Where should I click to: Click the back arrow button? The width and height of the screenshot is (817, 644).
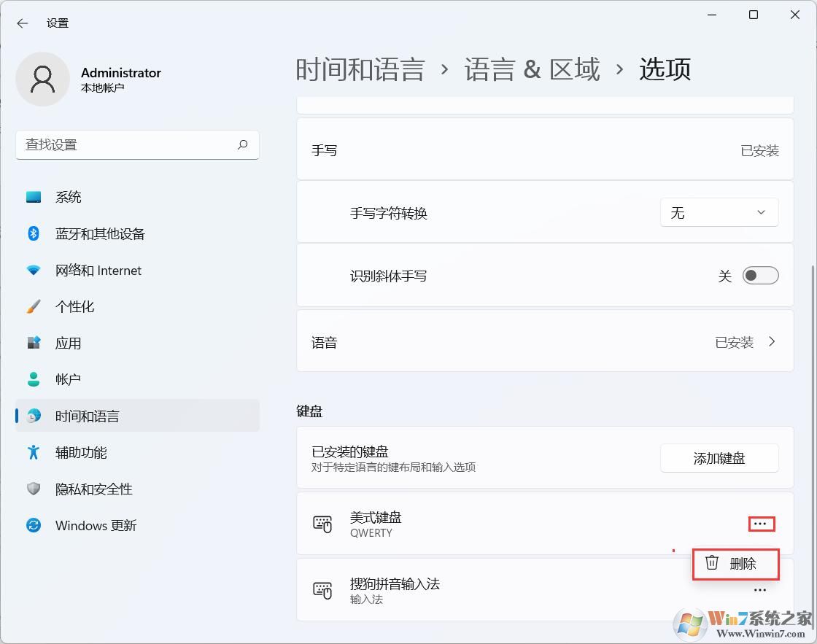20,23
